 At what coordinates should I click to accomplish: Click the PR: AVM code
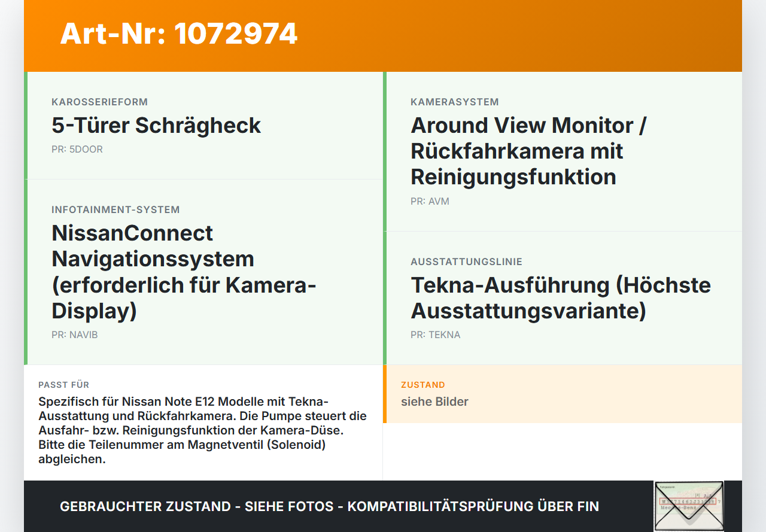[430, 201]
